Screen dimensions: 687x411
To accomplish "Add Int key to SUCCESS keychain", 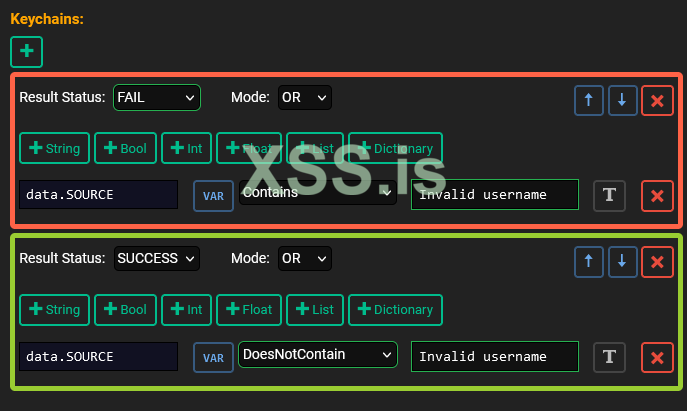I will coord(186,310).
